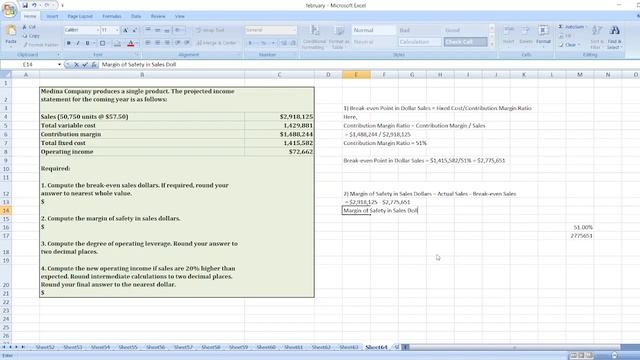Switch to the Insert ribbon tab
The width and height of the screenshot is (640, 360).
click(x=52, y=16)
